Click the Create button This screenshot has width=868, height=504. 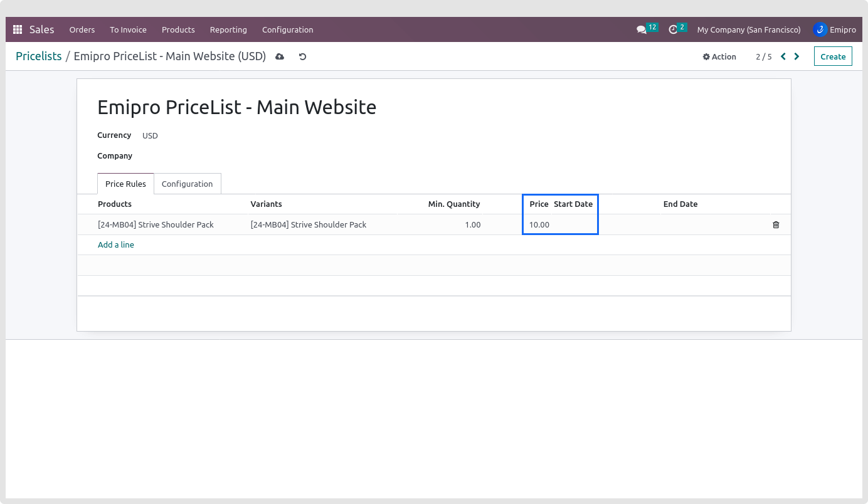833,56
